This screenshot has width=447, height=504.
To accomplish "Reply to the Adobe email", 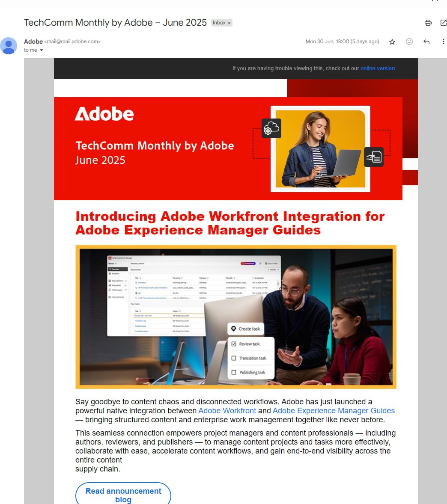I will tap(426, 42).
